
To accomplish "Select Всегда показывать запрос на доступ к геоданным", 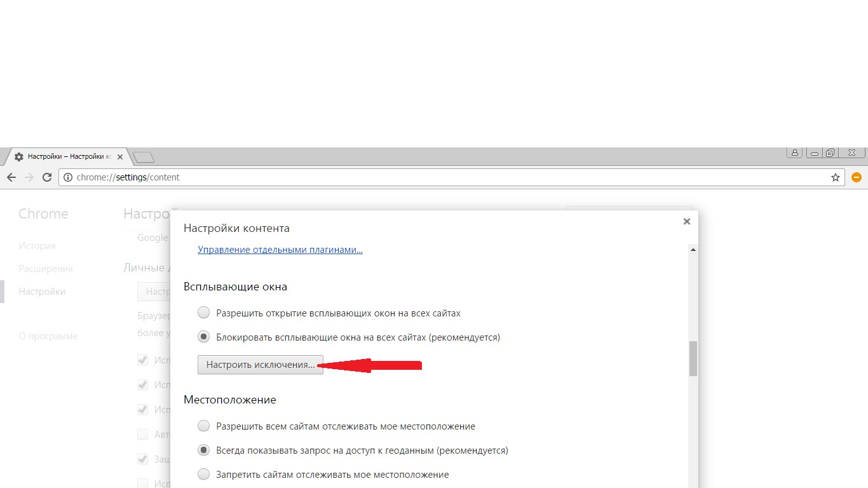I will (x=203, y=450).
